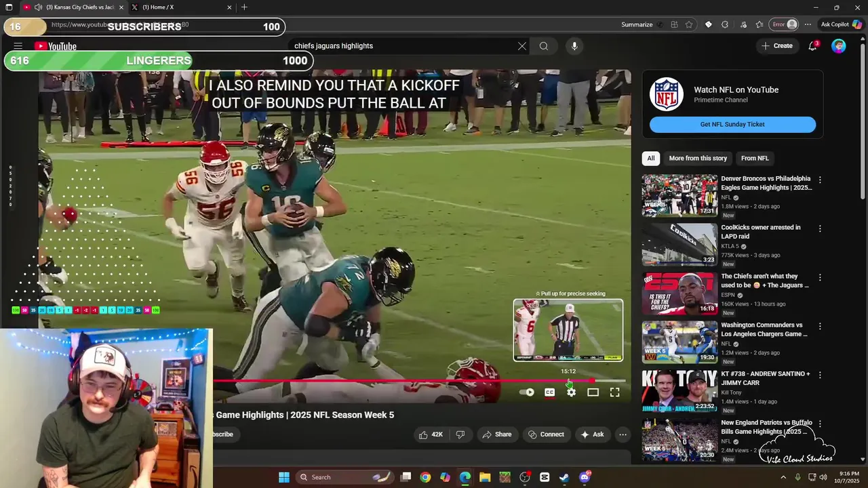The height and width of the screenshot is (488, 868).
Task: Open Discord from the taskbar
Action: tap(585, 477)
